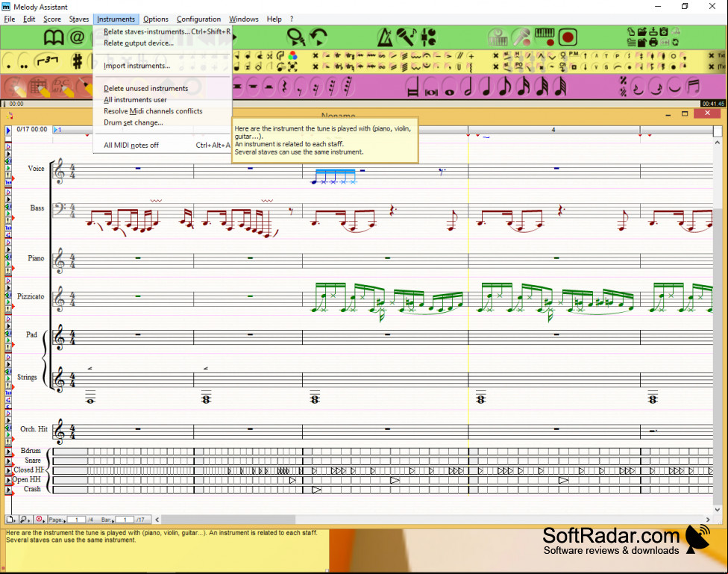728x574 pixels.
Task: Click the playback progress bar under toolbars
Action: 352,104
